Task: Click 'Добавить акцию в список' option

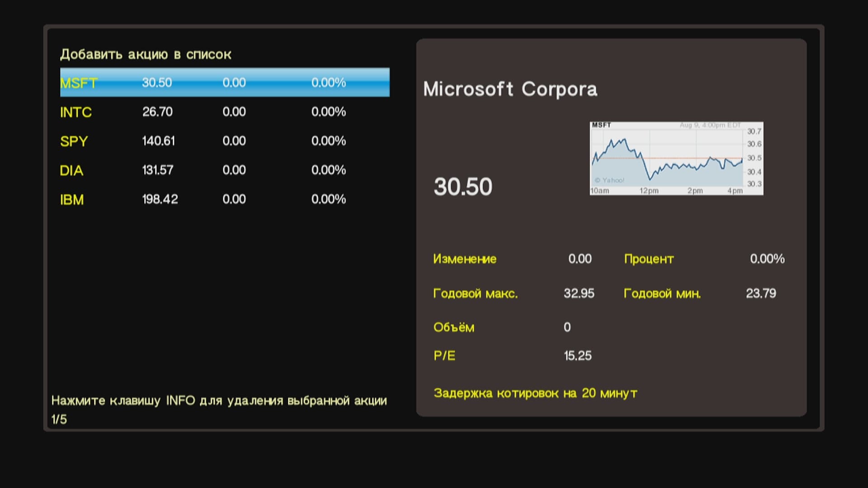Action: click(146, 55)
